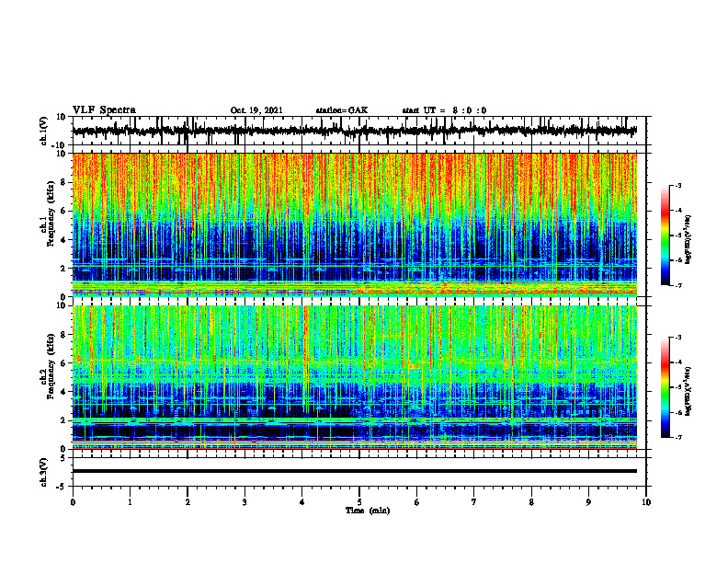Screen dimensions: 728x563
Task: Click the "3" tick label on the time axis
Action: 245,502
